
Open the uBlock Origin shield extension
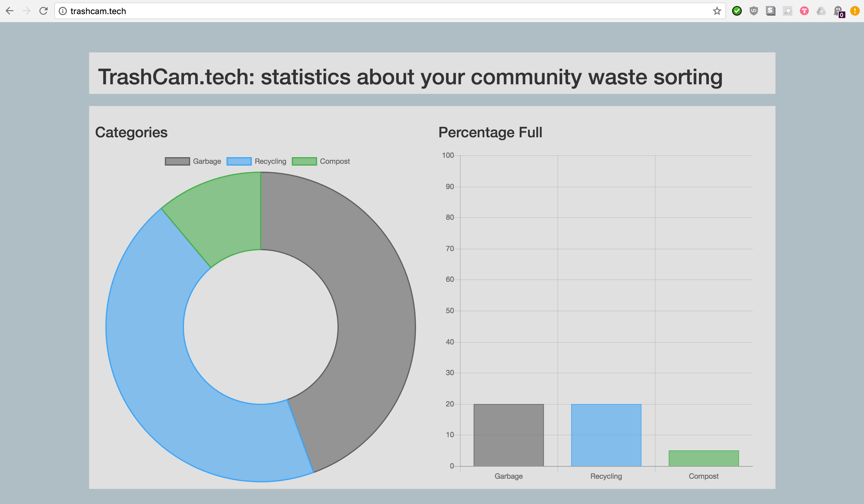[x=754, y=11]
